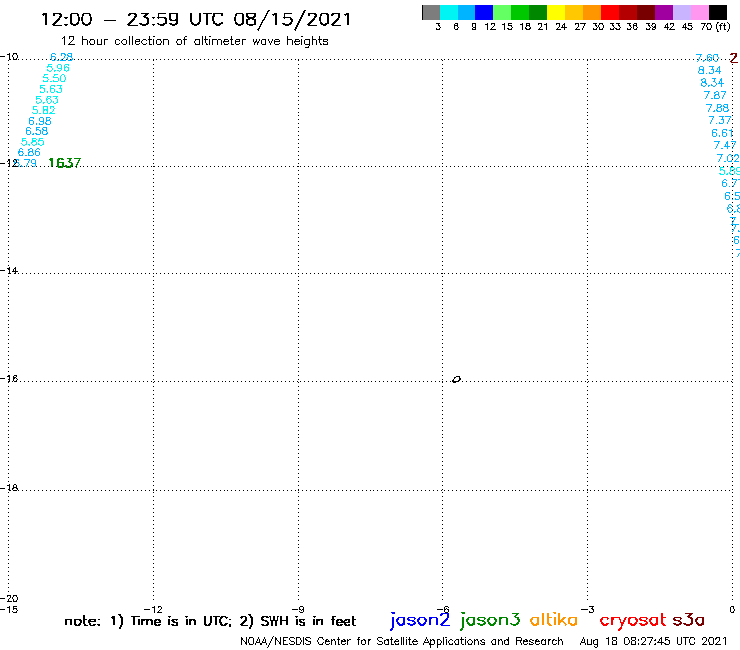Click the wave height value 6.28
The height and width of the screenshot is (650, 740).
(61, 57)
